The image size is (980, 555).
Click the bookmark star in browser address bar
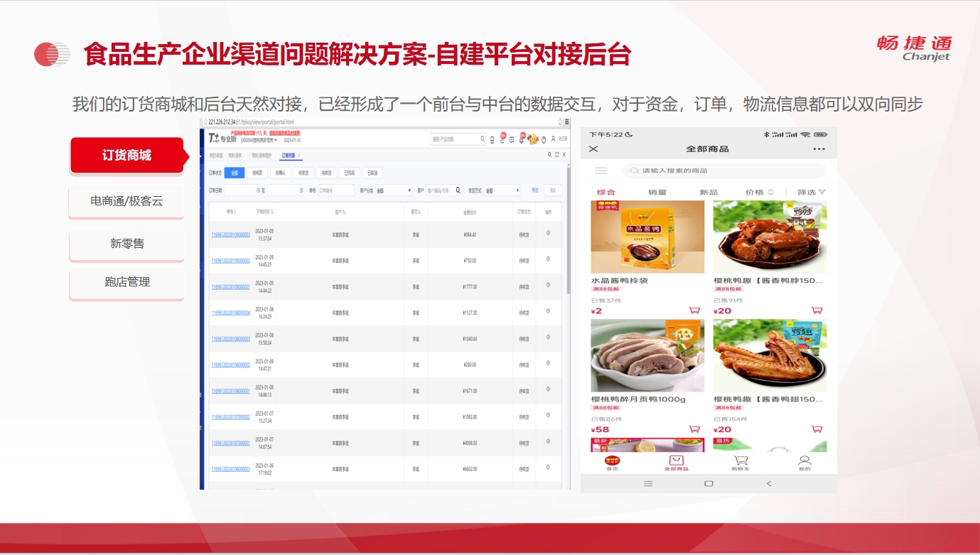[560, 122]
